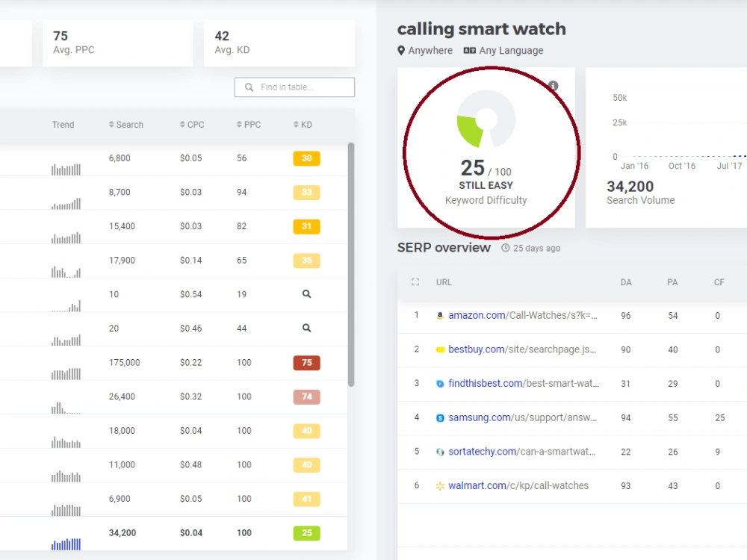This screenshot has height=560, width=747.
Task: Click the Any Language icon
Action: click(469, 51)
